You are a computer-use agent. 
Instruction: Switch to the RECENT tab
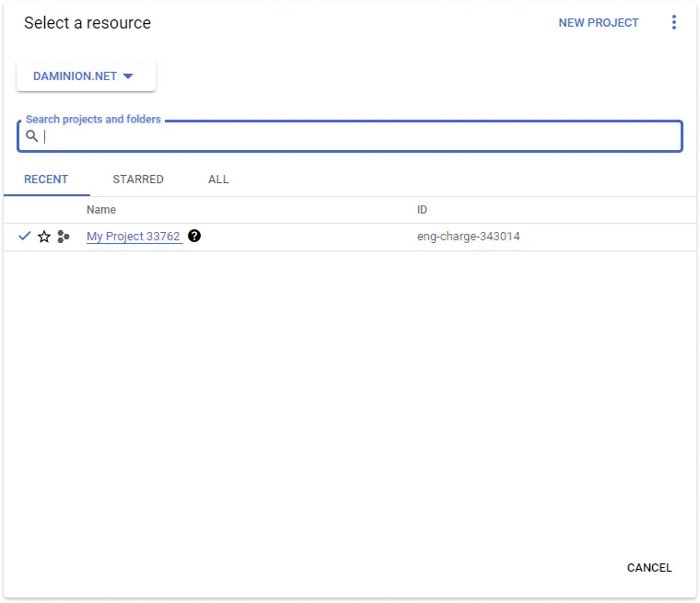coord(46,180)
